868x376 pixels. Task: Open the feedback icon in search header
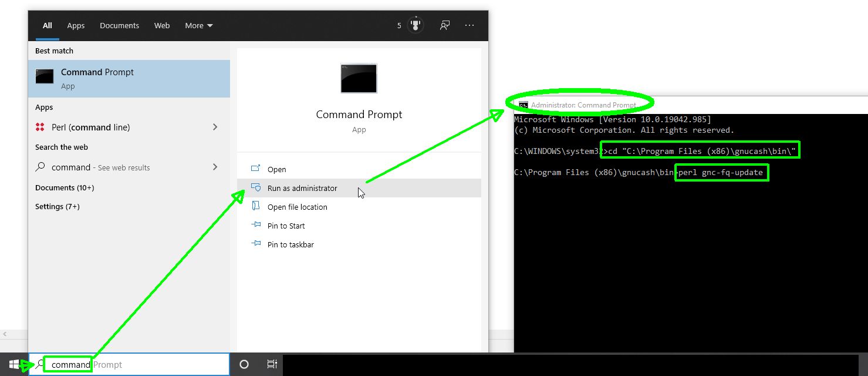coord(445,25)
